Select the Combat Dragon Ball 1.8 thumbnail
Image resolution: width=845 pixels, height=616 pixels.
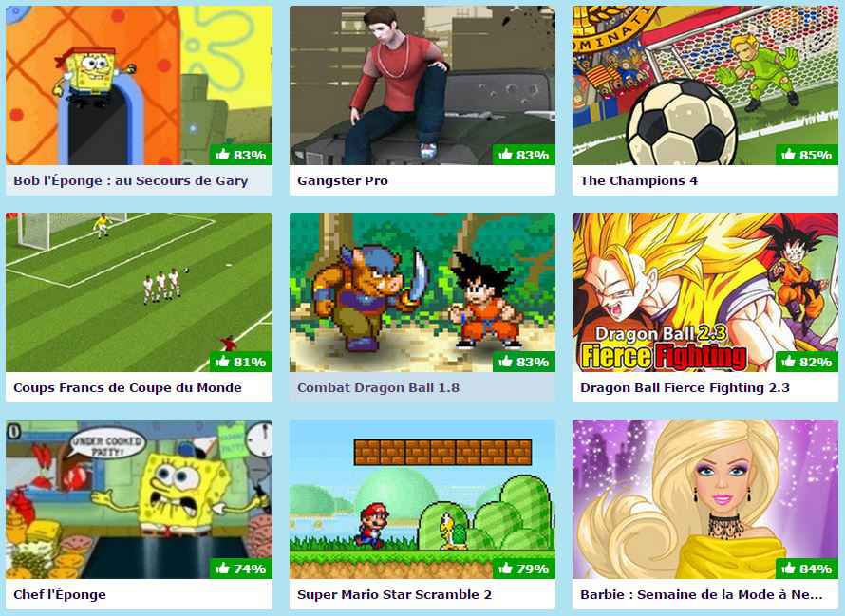422,292
